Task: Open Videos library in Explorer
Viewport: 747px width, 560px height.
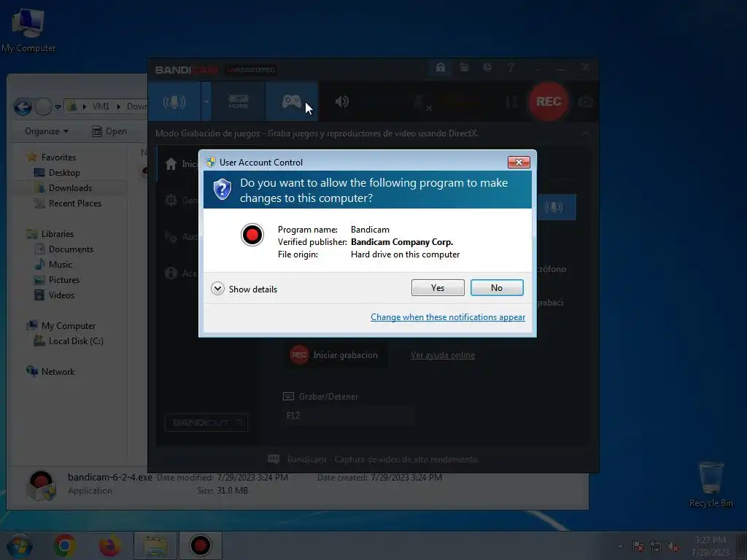Action: (54, 295)
